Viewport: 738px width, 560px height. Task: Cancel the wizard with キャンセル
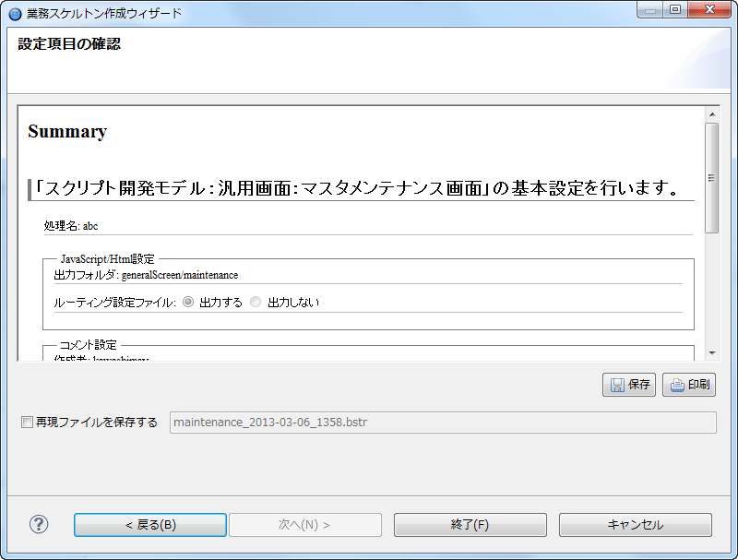click(x=636, y=525)
